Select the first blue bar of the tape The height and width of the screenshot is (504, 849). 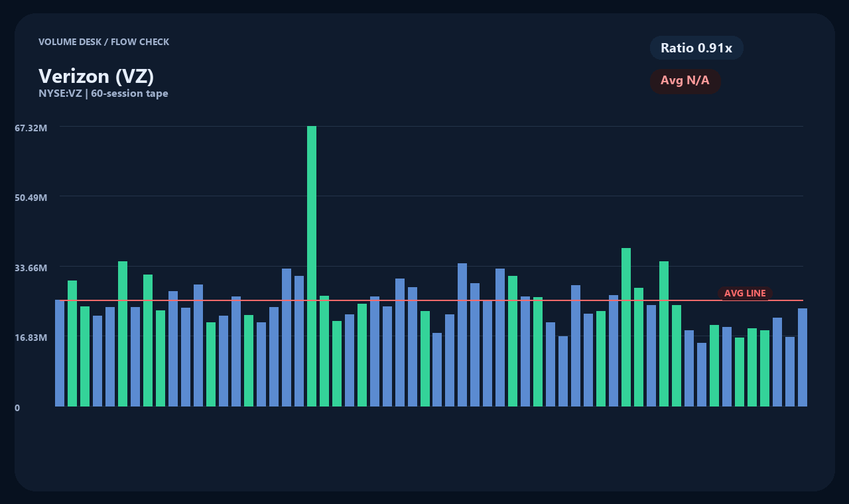[60, 353]
